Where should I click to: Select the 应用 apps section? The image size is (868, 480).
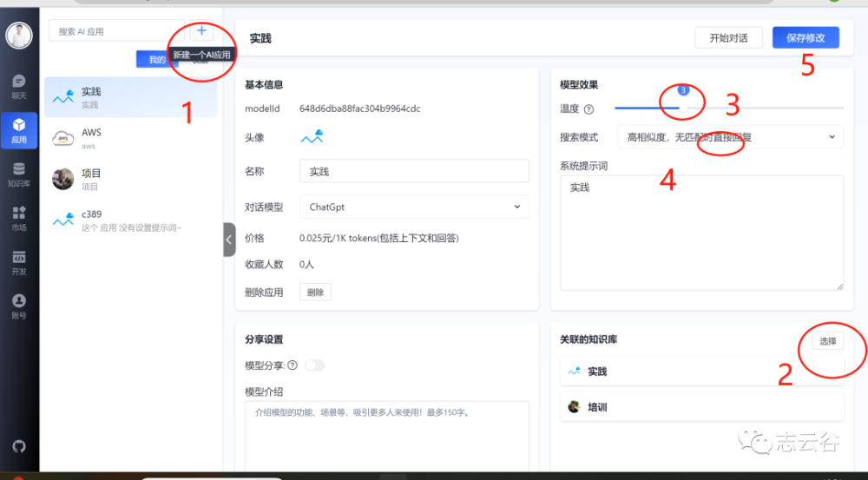click(x=19, y=130)
